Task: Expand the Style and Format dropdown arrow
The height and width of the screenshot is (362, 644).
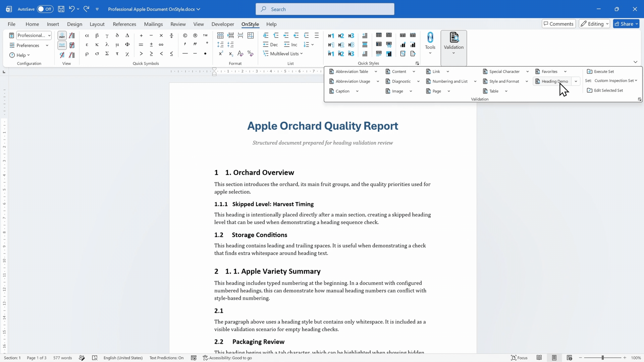Action: click(x=527, y=81)
